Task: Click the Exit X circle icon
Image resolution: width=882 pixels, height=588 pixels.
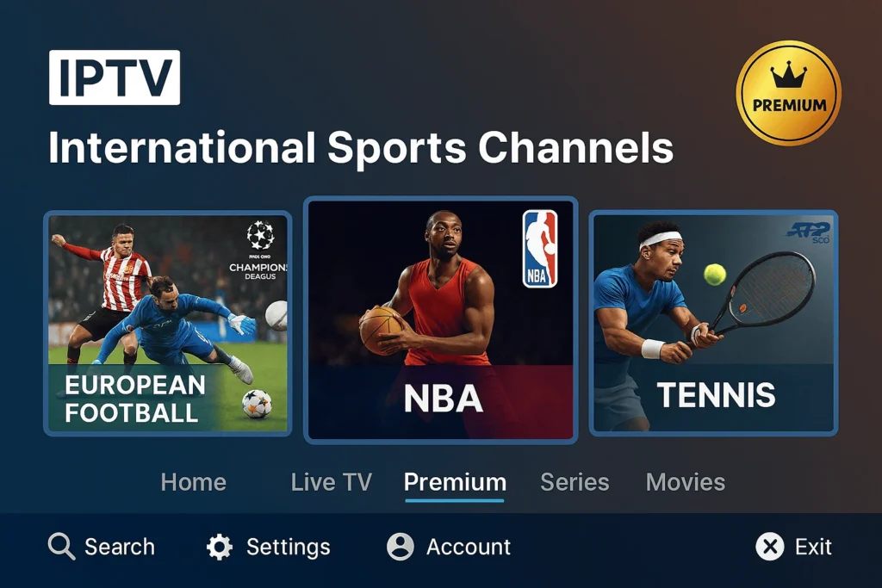Action: tap(769, 547)
